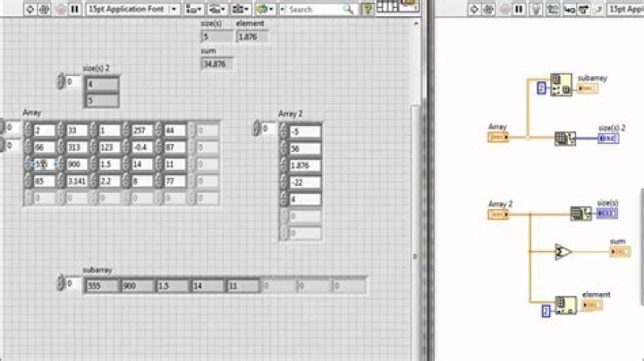The image size is (644, 361).
Task: Click the Abort Execution stop button
Action: (x=59, y=9)
